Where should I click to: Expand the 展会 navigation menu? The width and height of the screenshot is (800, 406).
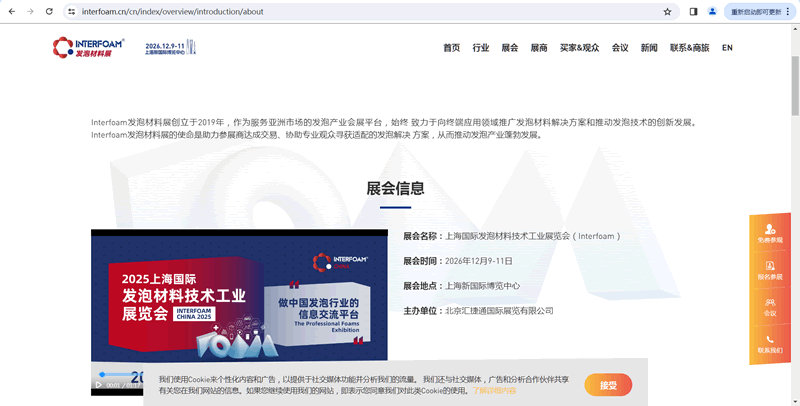(x=510, y=48)
